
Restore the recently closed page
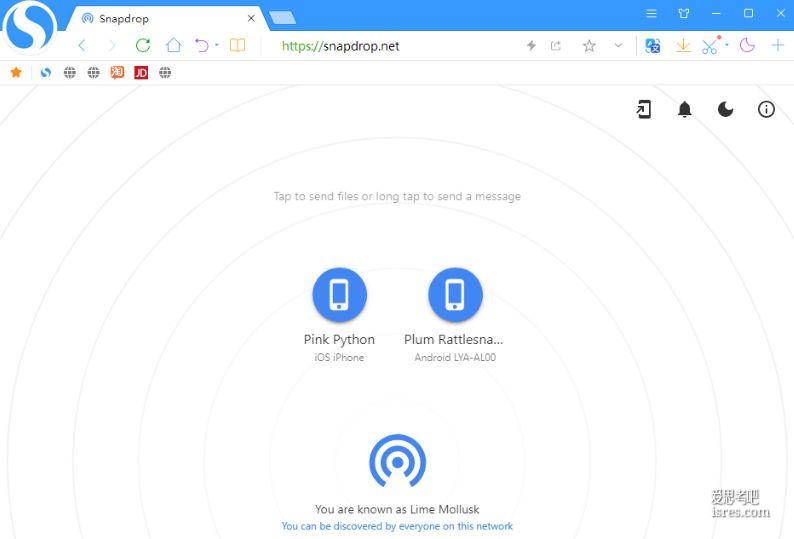(202, 46)
